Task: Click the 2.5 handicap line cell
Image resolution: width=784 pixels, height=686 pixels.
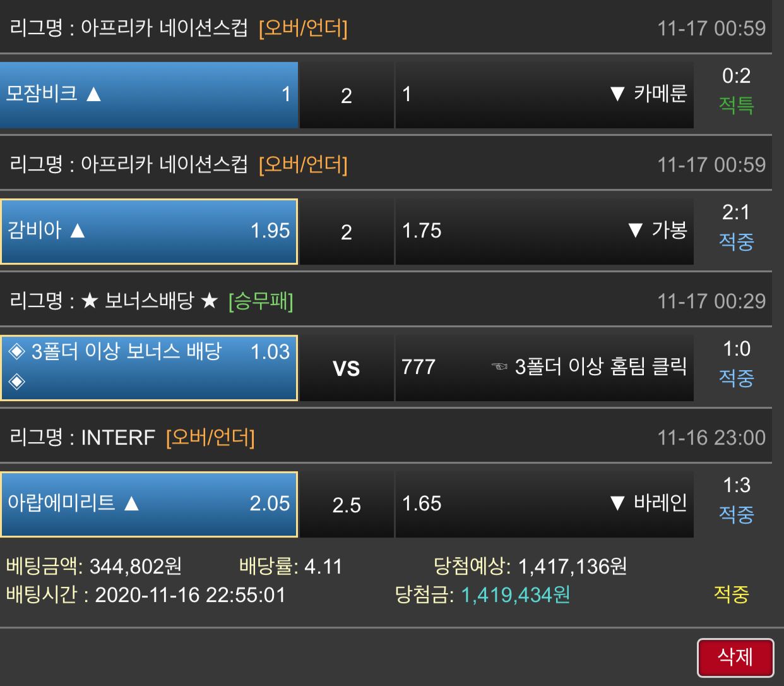Action: [347, 504]
